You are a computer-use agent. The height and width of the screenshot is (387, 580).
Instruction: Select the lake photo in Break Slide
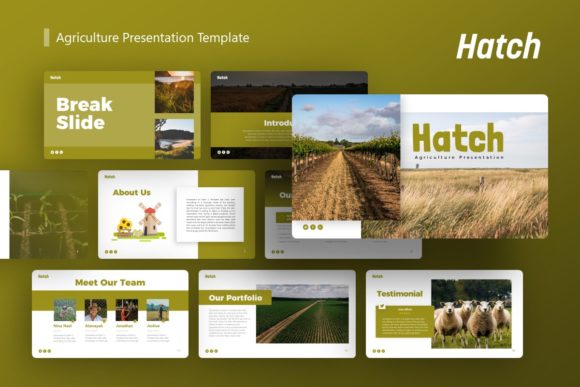(174, 139)
